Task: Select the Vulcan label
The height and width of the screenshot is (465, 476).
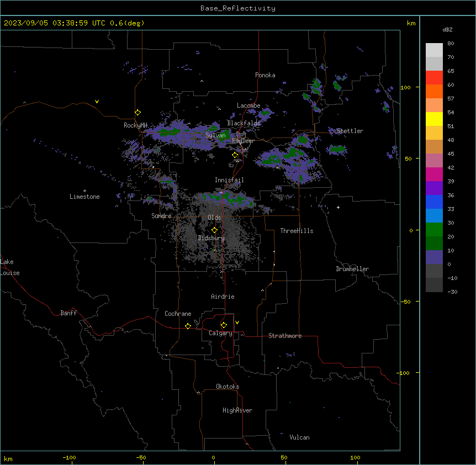Action: (x=299, y=437)
